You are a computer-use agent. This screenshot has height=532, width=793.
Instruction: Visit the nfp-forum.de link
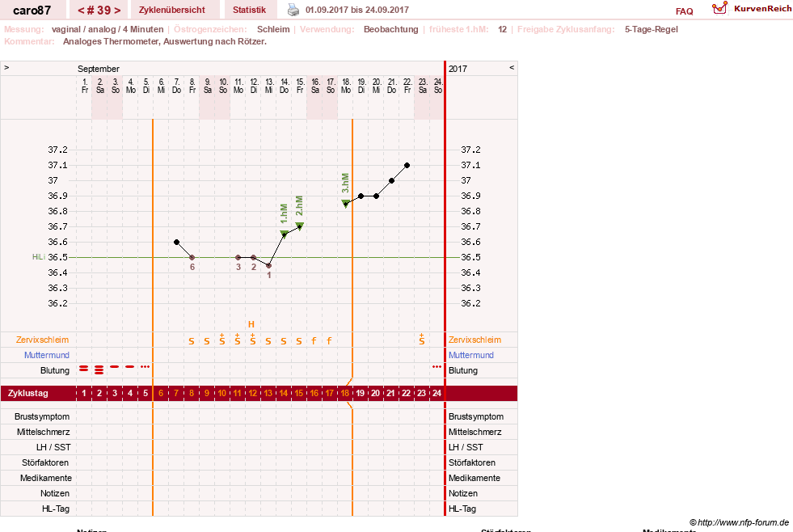pos(739,522)
